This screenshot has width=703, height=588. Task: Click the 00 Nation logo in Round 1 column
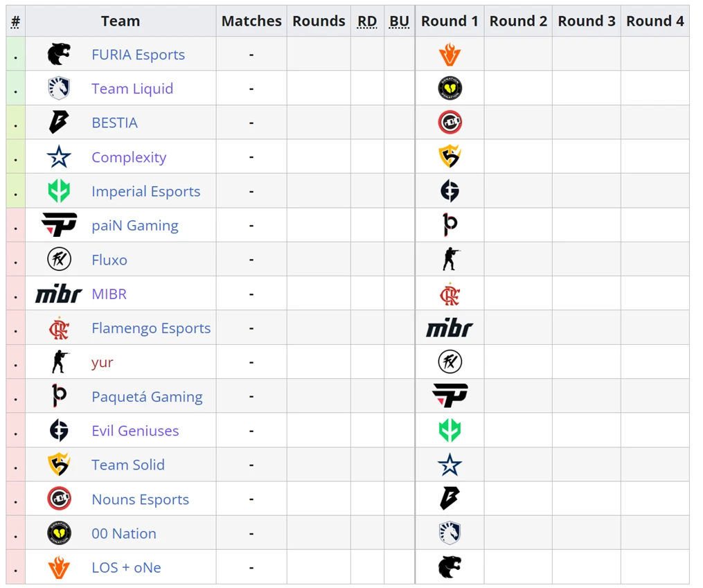point(450,88)
